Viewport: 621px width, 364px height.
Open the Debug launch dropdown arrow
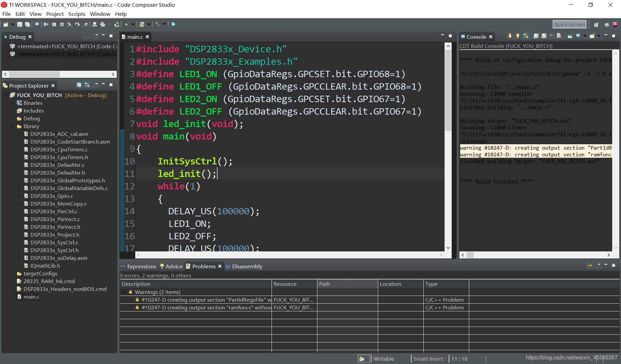133,24
